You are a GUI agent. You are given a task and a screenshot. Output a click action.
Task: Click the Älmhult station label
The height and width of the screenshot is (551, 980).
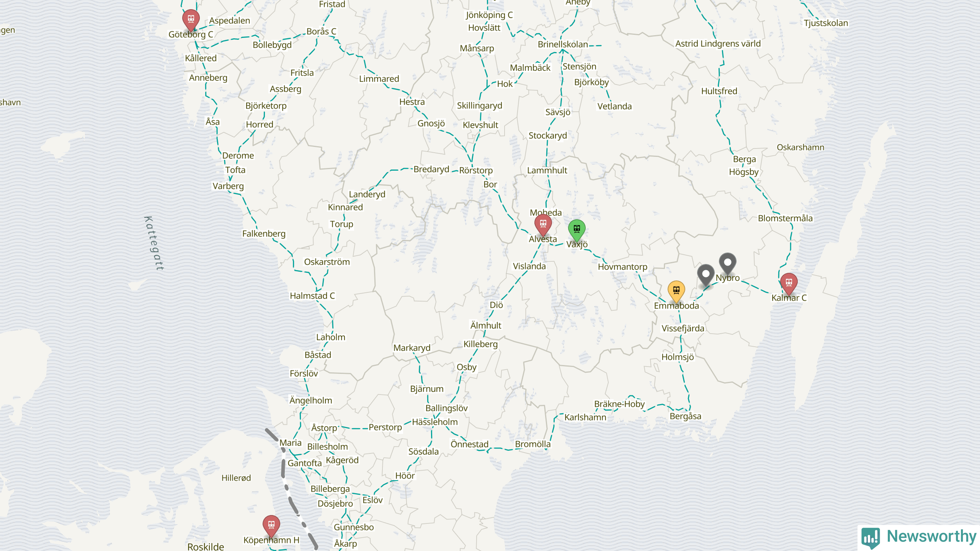[486, 325]
